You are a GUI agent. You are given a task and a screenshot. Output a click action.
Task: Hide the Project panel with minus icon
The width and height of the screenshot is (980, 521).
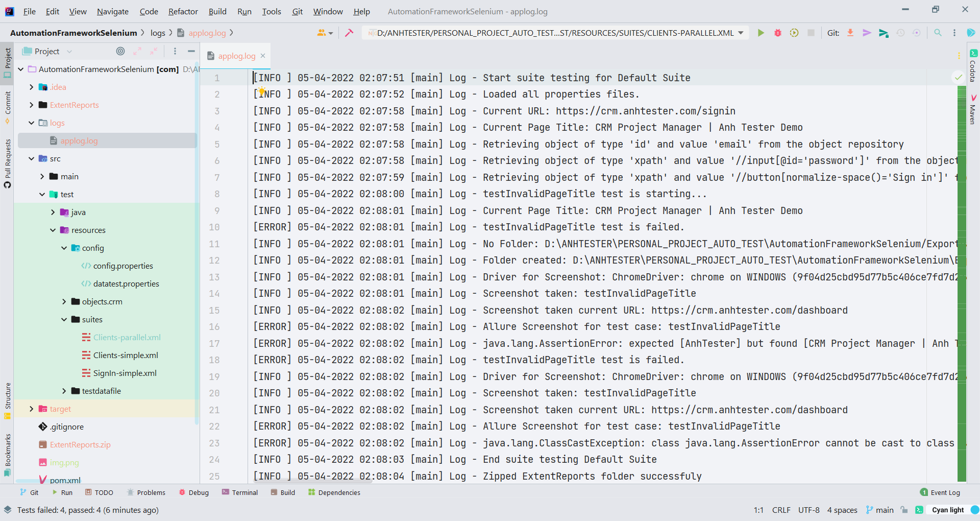(191, 51)
